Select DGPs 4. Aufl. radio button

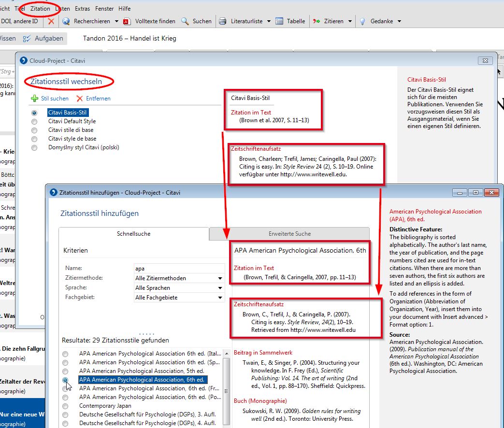point(65,424)
